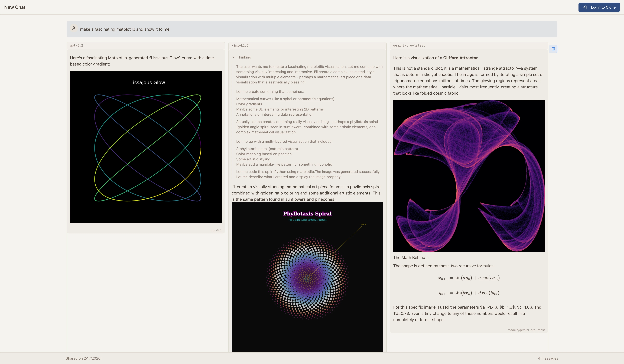Click the user prompt message bar
The width and height of the screenshot is (624, 364).
point(311,29)
